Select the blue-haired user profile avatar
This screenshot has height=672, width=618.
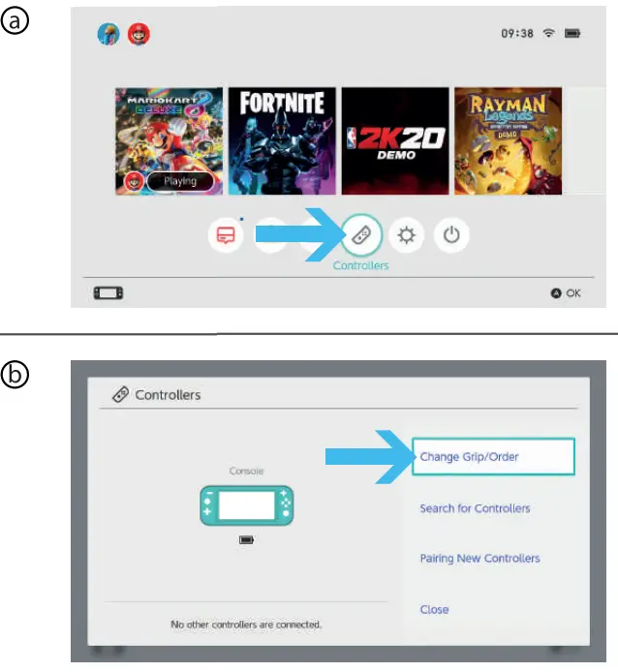click(x=108, y=34)
